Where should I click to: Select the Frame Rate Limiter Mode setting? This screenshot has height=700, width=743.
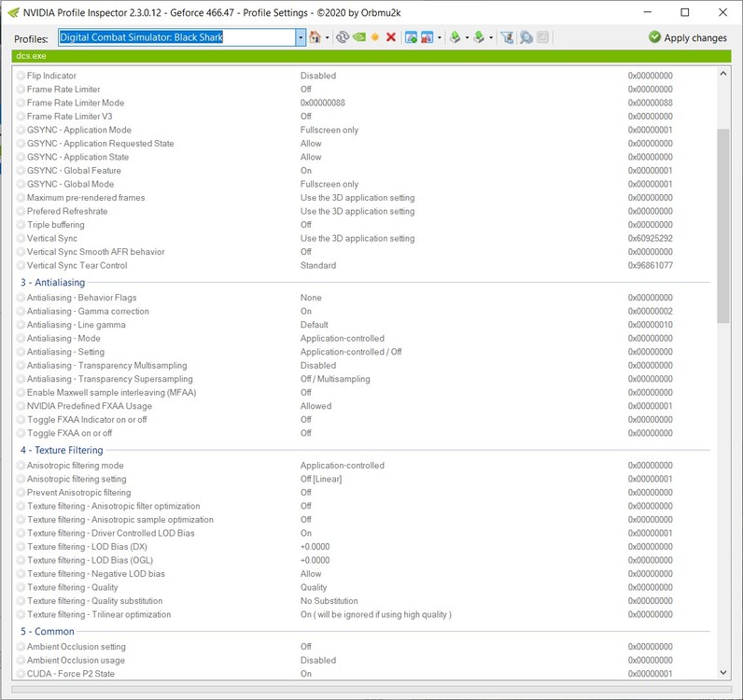[x=364, y=103]
